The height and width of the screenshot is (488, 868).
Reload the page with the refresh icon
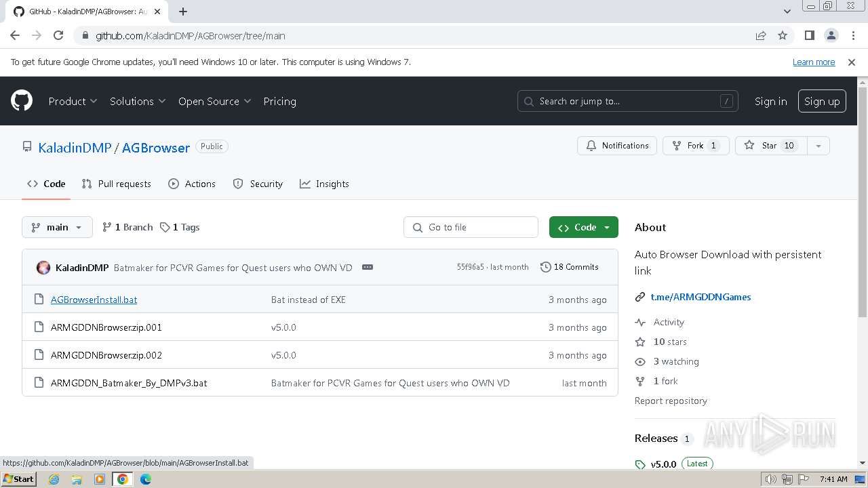(58, 35)
